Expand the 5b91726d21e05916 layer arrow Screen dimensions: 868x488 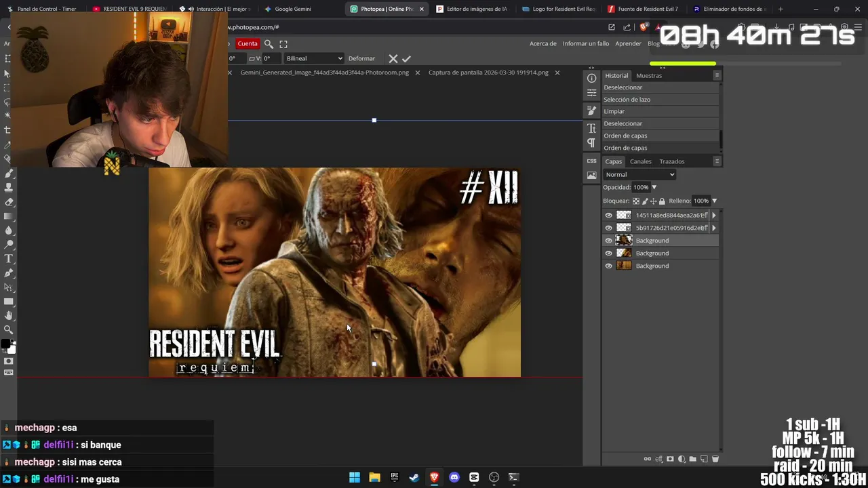tap(713, 228)
